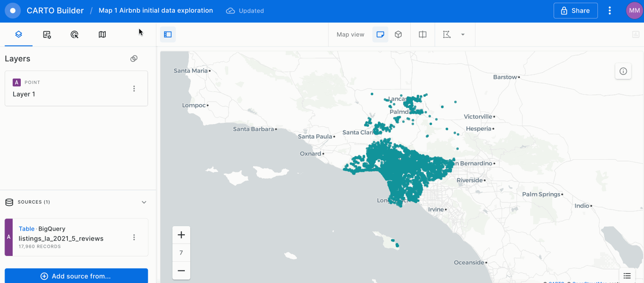Zoom in on the map

coord(181,235)
